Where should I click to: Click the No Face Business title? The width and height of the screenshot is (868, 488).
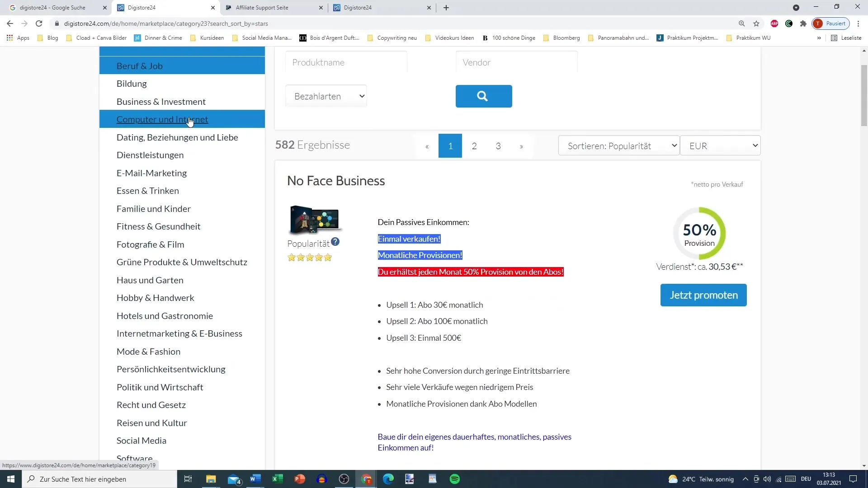click(x=336, y=181)
